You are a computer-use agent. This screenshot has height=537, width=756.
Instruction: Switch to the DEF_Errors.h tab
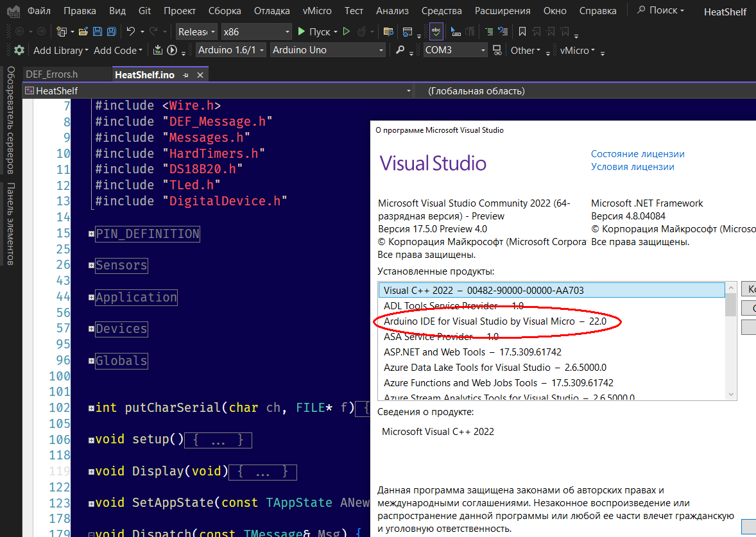tap(51, 74)
